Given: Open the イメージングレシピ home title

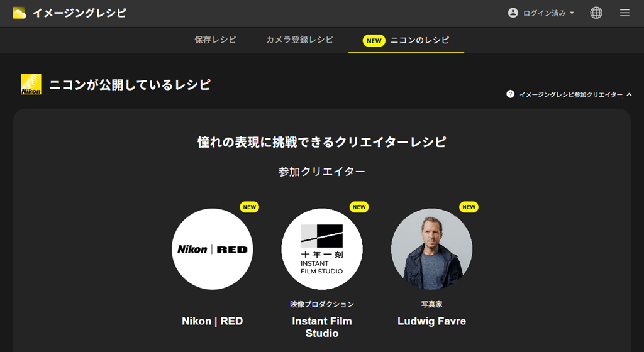Looking at the screenshot, I should pos(80,13).
